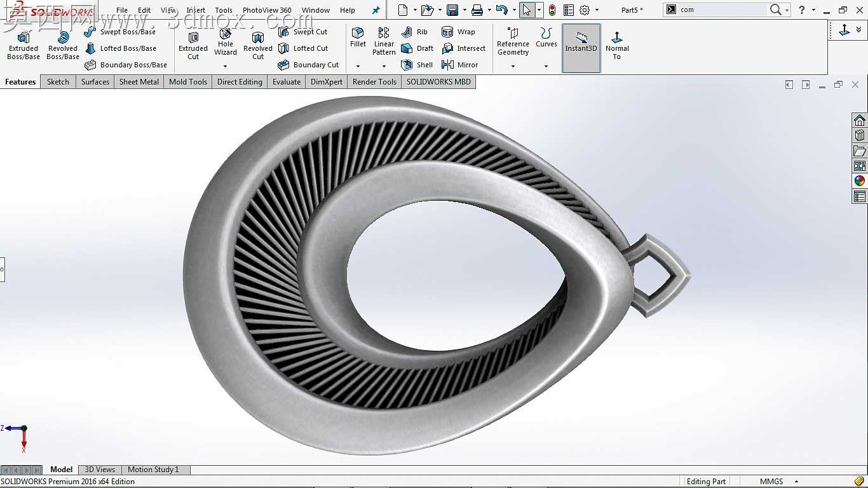Mirror a feature with Mirror tool

[459, 65]
